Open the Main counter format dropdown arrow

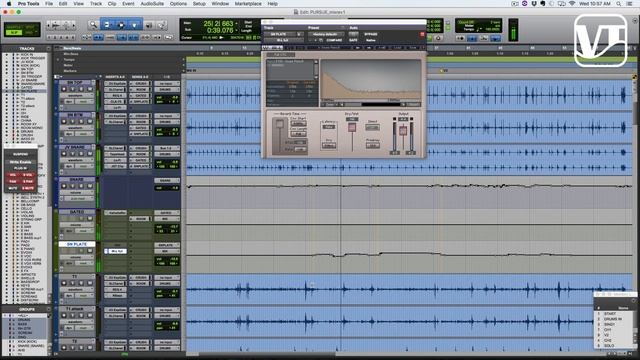[x=237, y=24]
